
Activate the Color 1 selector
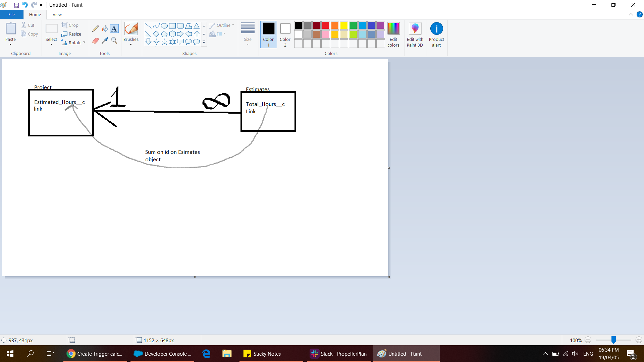pyautogui.click(x=268, y=35)
